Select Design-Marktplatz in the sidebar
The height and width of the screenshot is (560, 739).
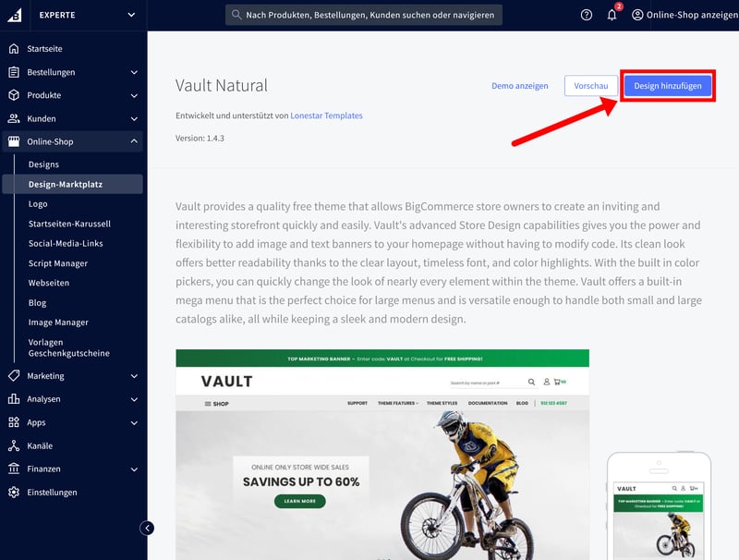click(x=73, y=184)
